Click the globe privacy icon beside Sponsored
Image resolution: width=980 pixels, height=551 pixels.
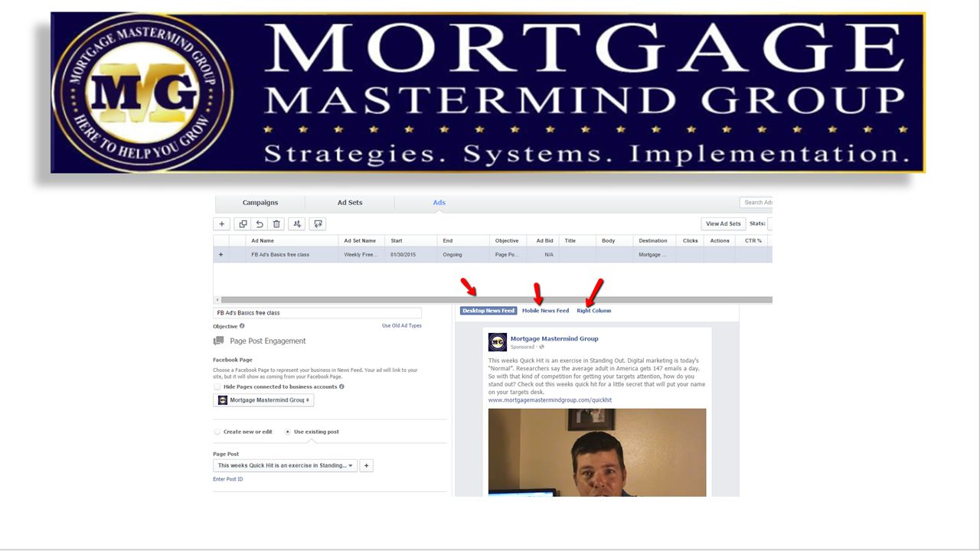[541, 347]
